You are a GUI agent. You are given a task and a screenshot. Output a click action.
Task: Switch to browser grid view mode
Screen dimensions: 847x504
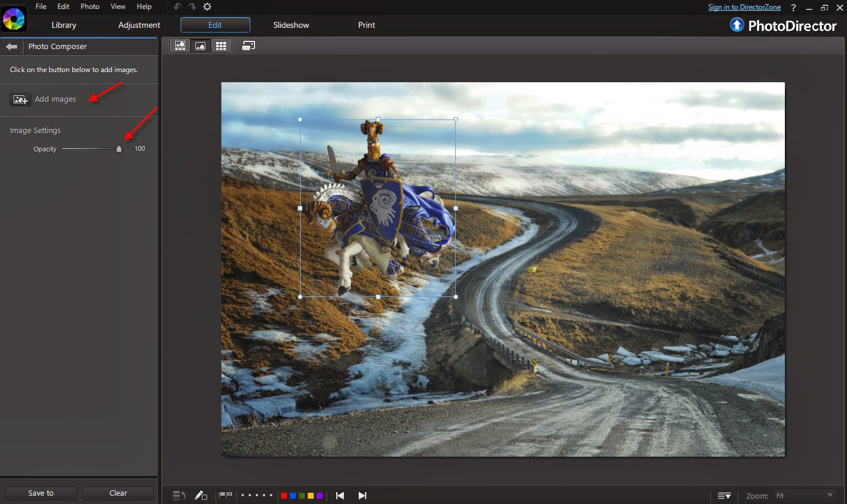(221, 46)
